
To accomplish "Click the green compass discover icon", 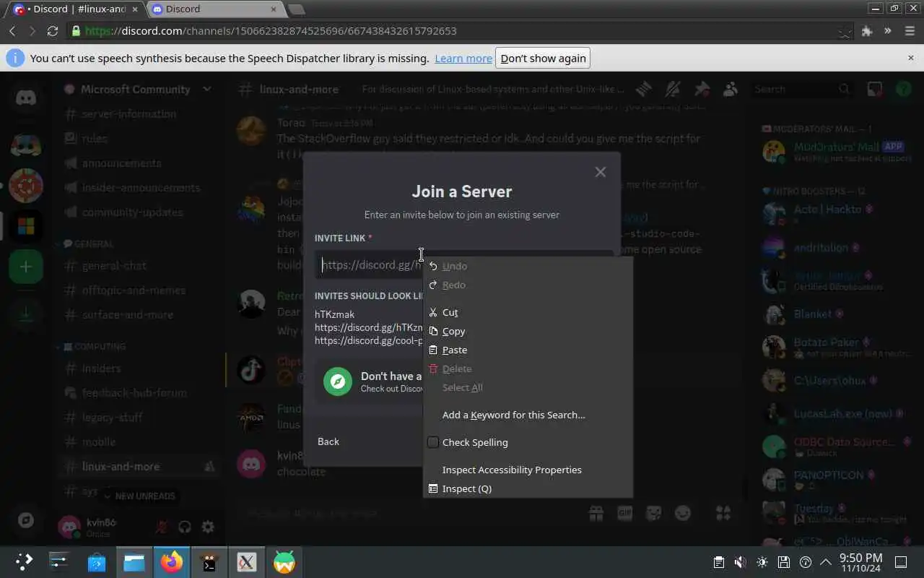I will pos(338,381).
